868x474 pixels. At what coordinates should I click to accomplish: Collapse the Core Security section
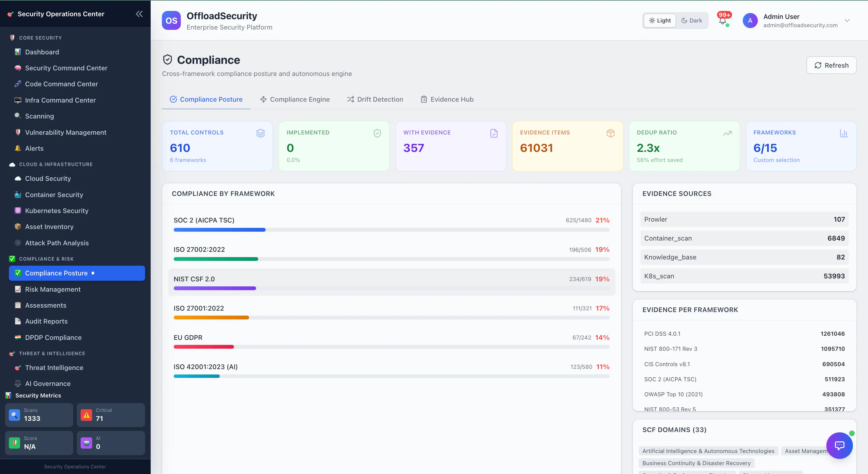click(40, 38)
